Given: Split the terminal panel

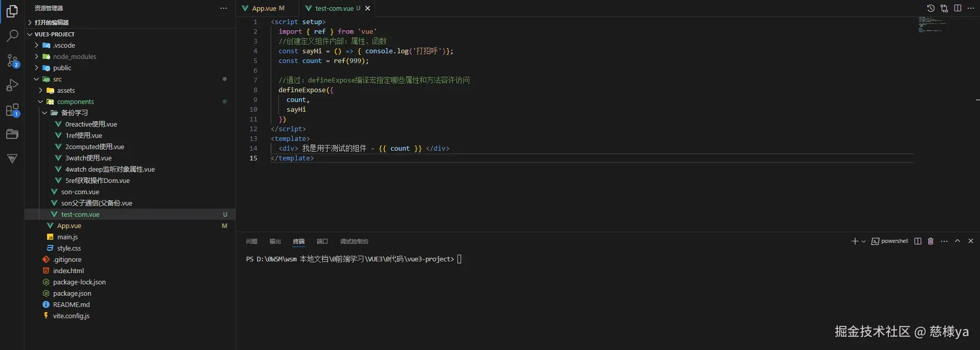Looking at the screenshot, I should tap(918, 241).
